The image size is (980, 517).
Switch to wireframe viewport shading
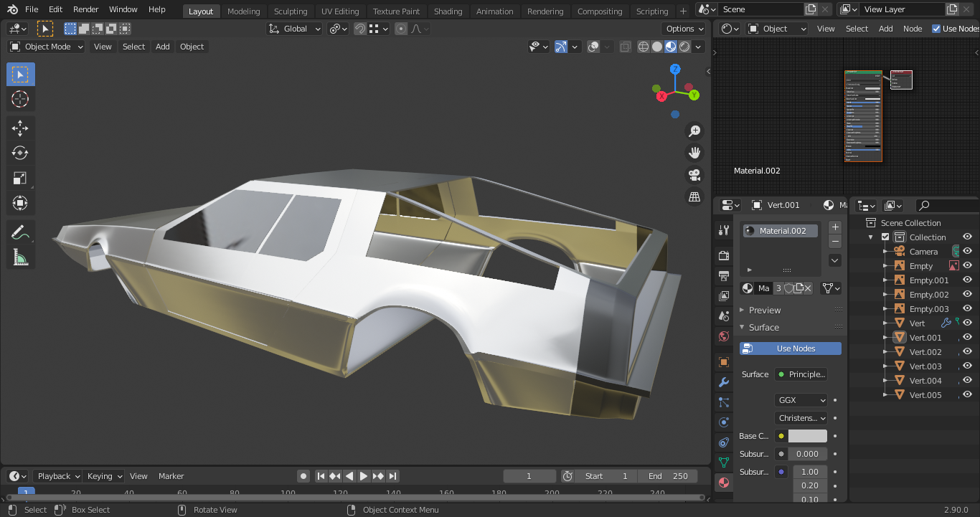643,47
